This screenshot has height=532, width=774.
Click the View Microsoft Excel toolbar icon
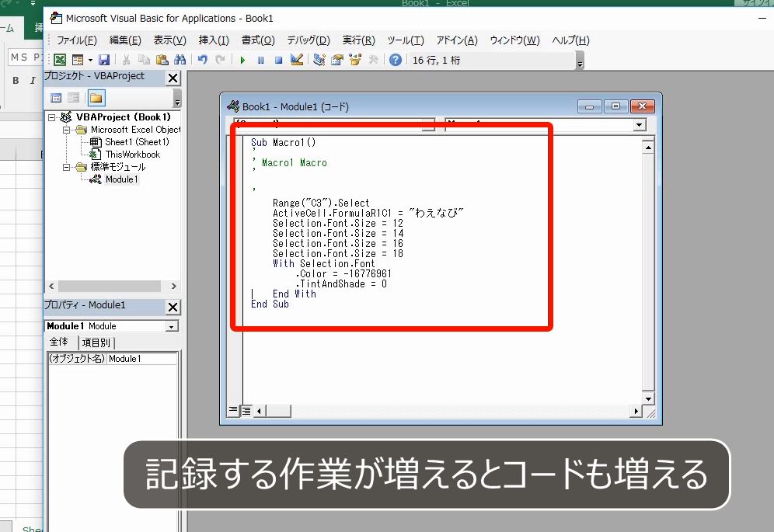[x=60, y=61]
